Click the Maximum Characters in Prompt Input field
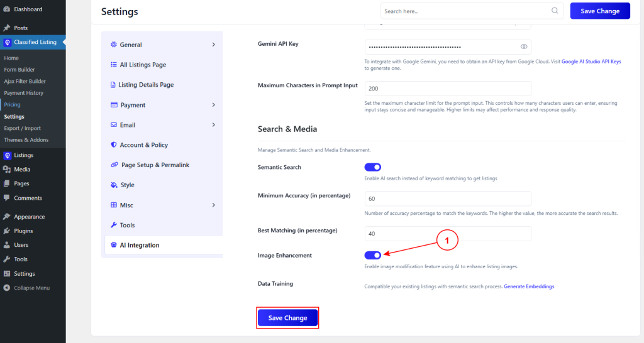644x343 pixels. pyautogui.click(x=448, y=89)
